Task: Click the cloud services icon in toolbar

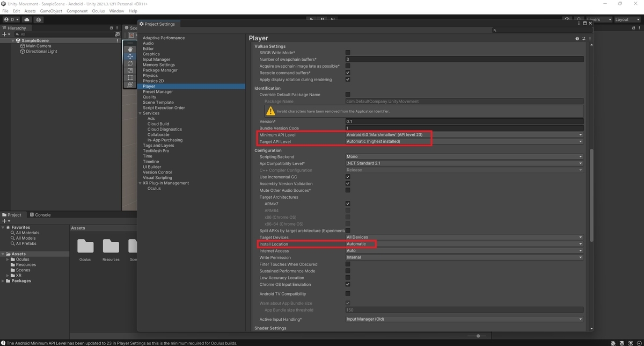Action: coord(27,19)
